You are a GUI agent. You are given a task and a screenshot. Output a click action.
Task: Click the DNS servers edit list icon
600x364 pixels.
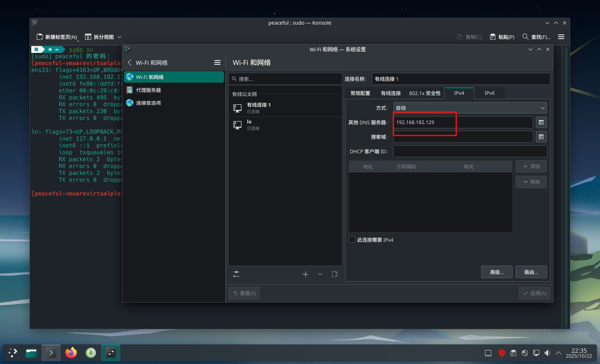(541, 123)
